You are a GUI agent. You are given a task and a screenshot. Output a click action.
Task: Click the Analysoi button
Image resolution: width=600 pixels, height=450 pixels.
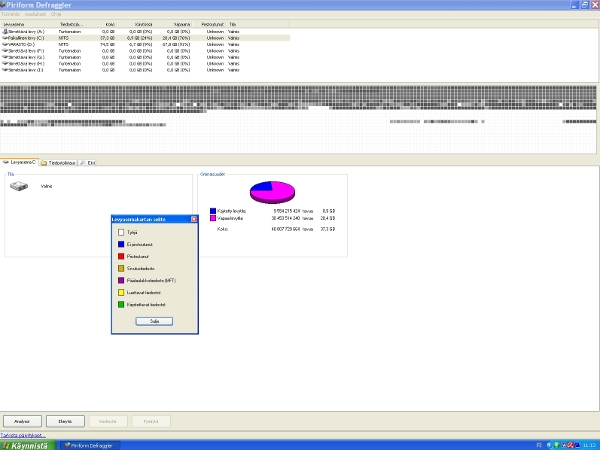[22, 421]
